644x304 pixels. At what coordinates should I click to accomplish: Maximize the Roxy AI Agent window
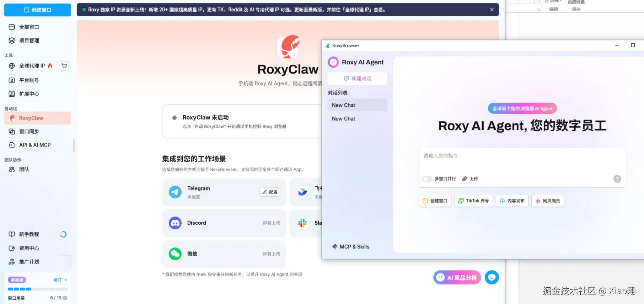[x=633, y=45]
